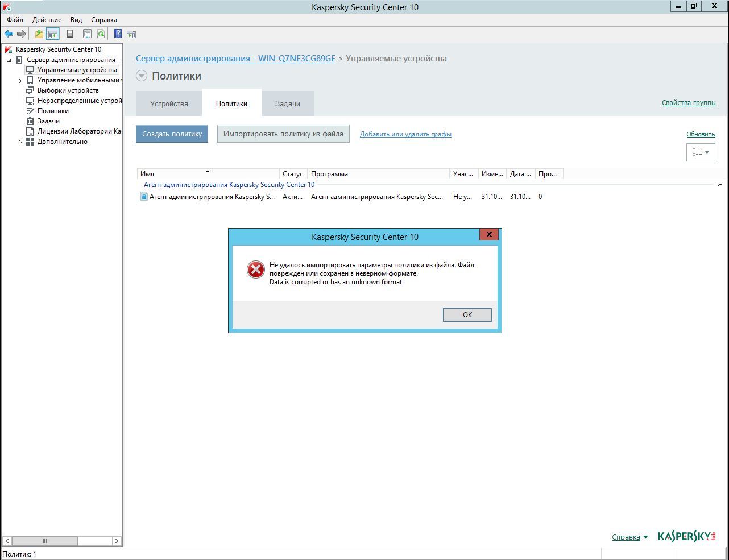Screen dimensions: 729x560
Task: Select Дополнительно in the console tree
Action: pos(63,142)
